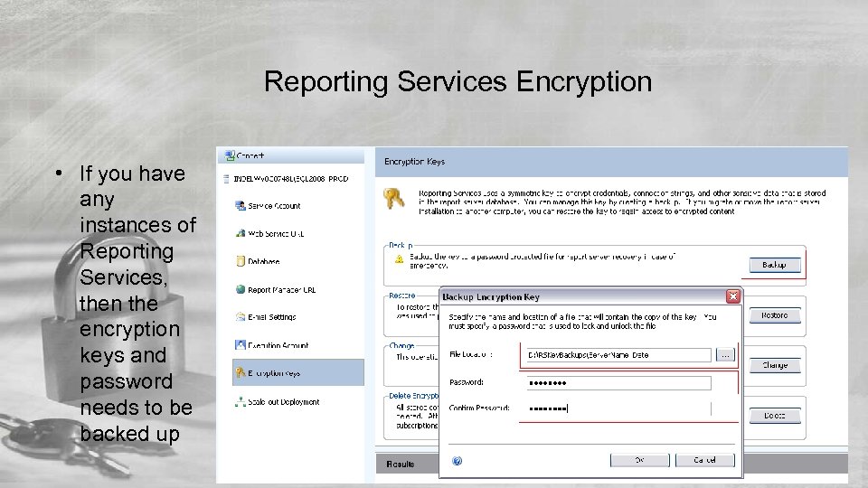
Task: Select Web Service URL in the navigation
Action: [x=276, y=233]
